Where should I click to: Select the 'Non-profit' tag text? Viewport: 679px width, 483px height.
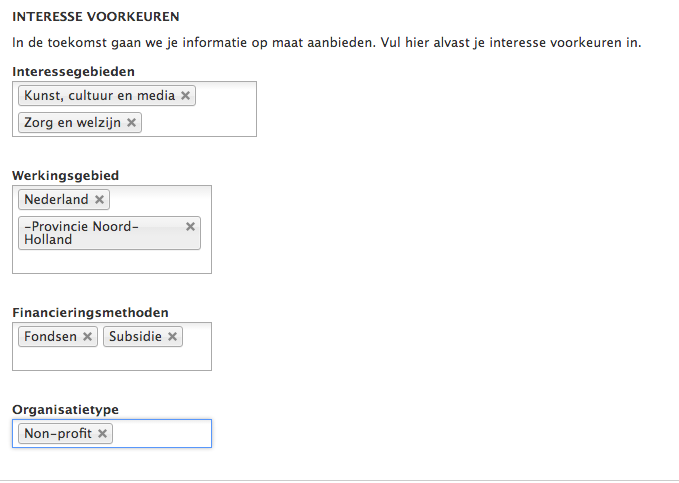[58, 433]
